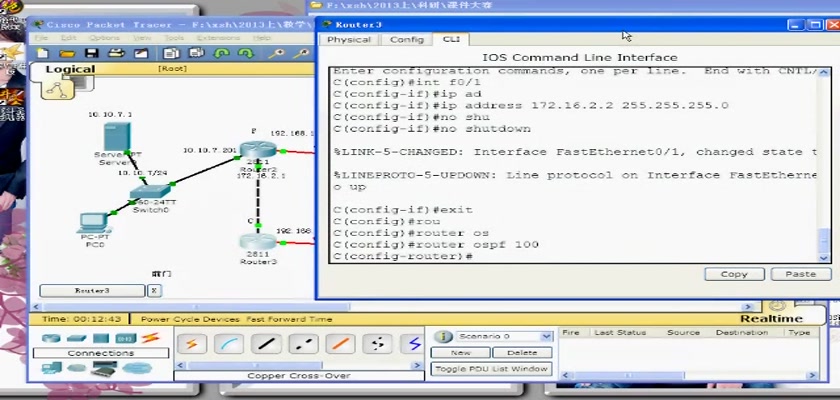Open the Edit menu
This screenshot has width=840, height=400.
click(x=69, y=38)
